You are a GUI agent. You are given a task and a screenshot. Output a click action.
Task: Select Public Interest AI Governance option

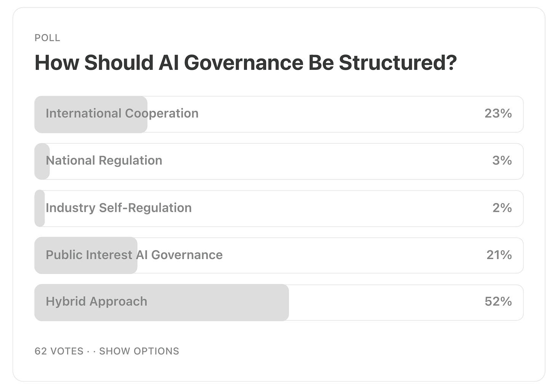coord(279,256)
